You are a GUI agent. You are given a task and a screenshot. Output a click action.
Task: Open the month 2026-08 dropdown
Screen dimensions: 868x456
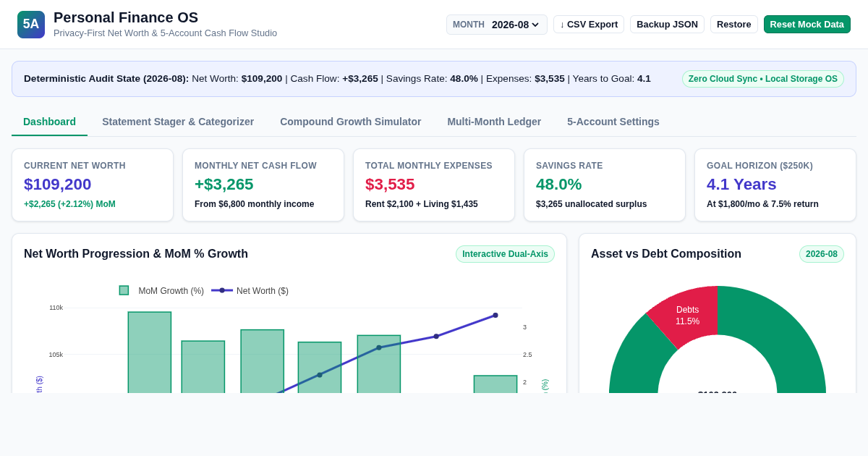pos(515,25)
